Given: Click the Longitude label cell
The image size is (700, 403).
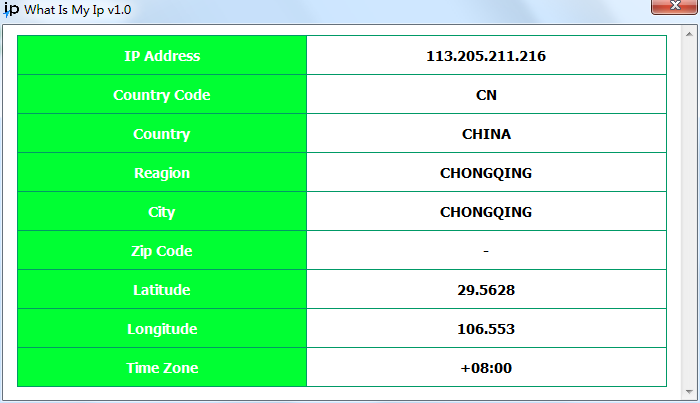Looking at the screenshot, I should point(162,329).
